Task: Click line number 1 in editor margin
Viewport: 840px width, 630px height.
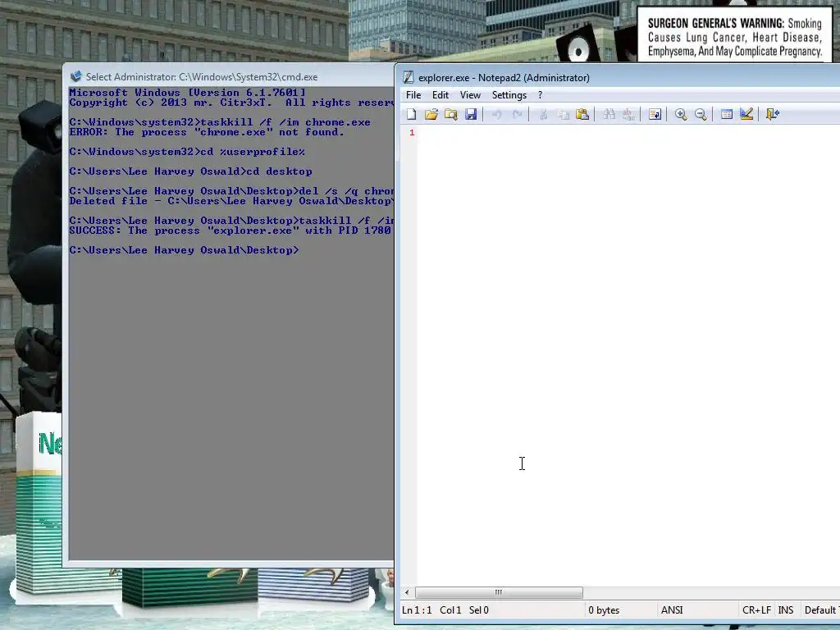Action: (412, 132)
